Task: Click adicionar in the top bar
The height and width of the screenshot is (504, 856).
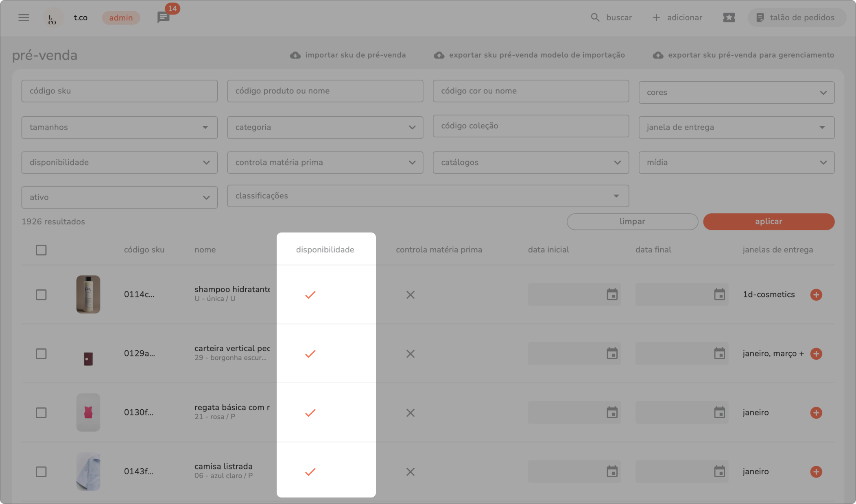Action: pyautogui.click(x=677, y=17)
